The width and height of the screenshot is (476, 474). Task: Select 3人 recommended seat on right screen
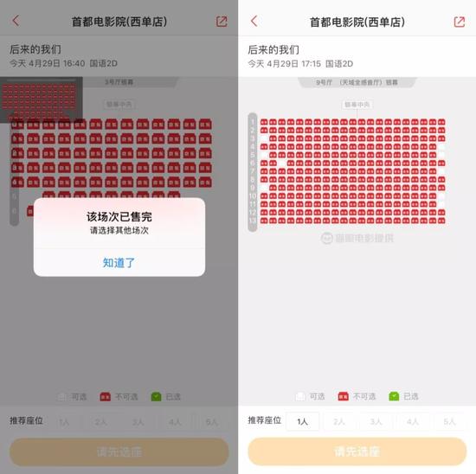[376, 421]
